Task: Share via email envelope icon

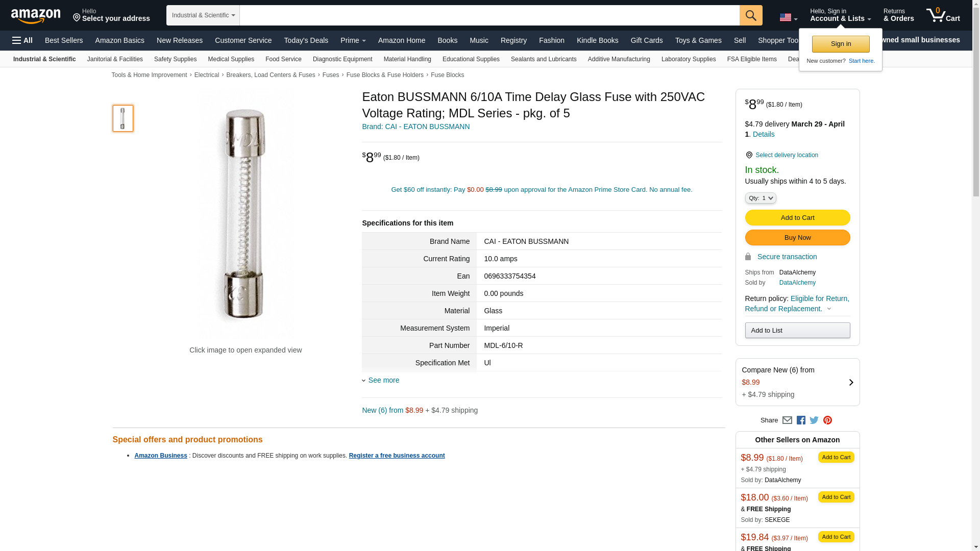Action: coord(787,420)
